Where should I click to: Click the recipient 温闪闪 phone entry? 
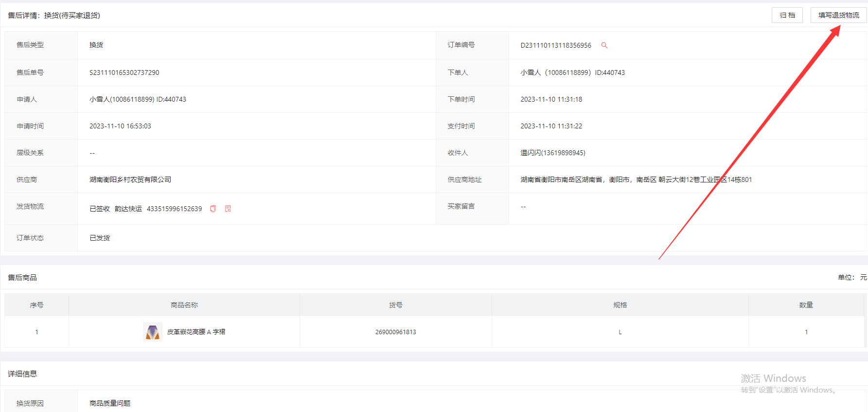click(x=553, y=153)
